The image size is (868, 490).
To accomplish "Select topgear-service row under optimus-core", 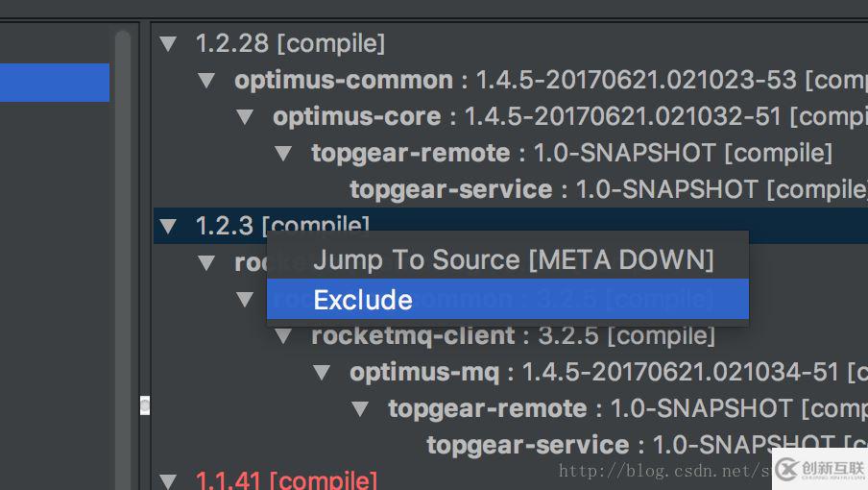I will tap(609, 190).
